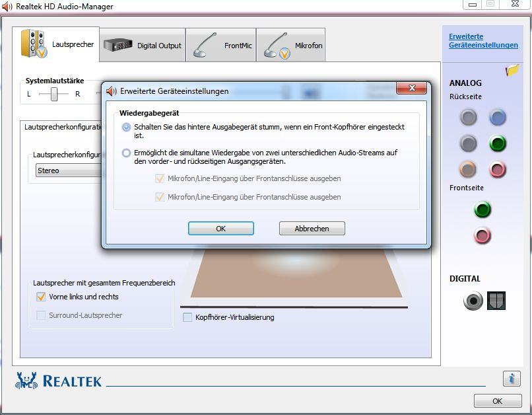Screen dimensions: 532x415
Task: Click the digital coaxial output connector
Action: pos(473,301)
